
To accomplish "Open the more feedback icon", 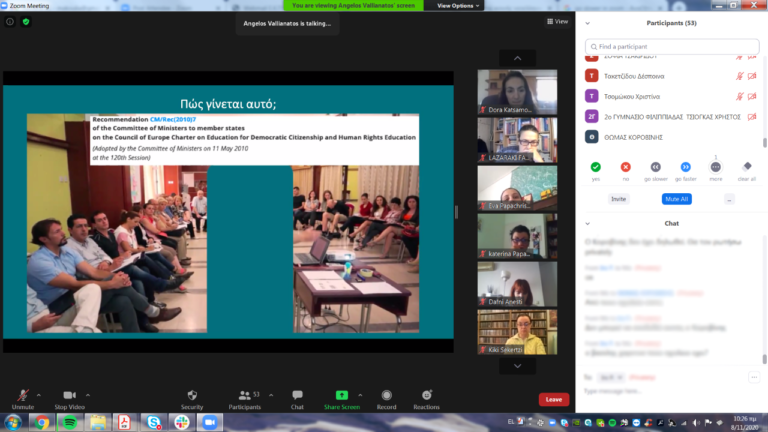I will click(x=716, y=167).
